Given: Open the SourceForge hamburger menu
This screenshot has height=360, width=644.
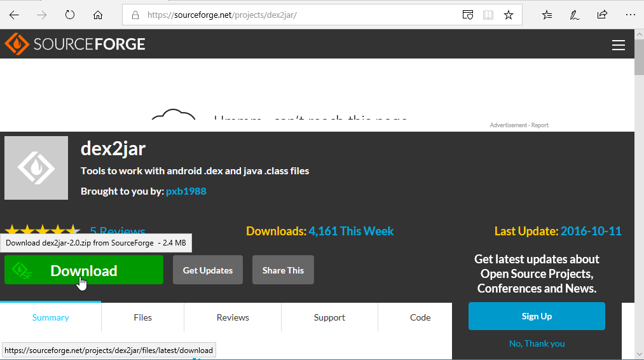Looking at the screenshot, I should tap(618, 45).
